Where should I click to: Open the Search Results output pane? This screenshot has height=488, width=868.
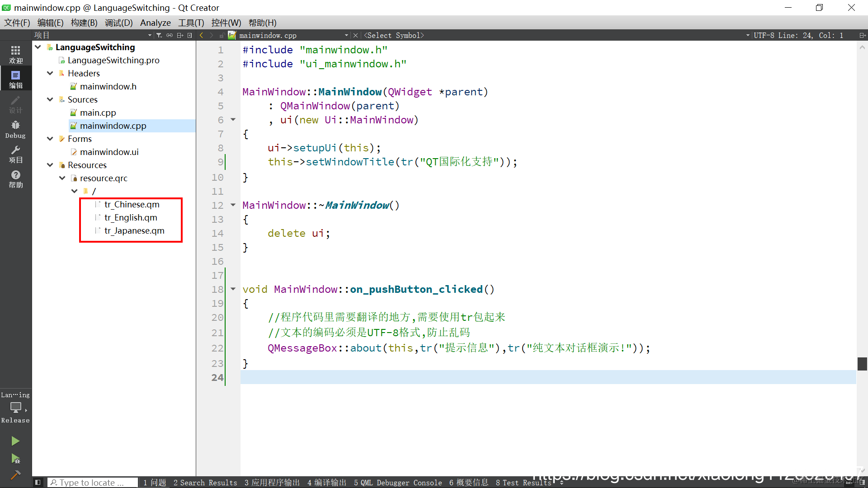(205, 483)
